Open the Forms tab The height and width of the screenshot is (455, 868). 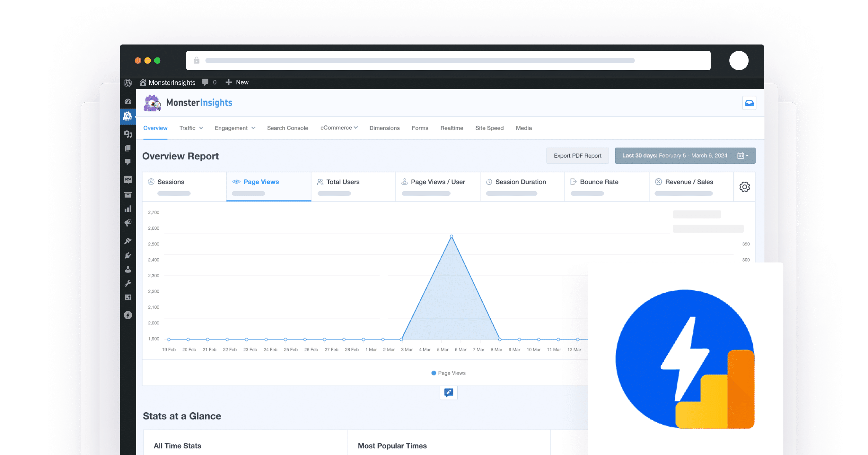[420, 128]
